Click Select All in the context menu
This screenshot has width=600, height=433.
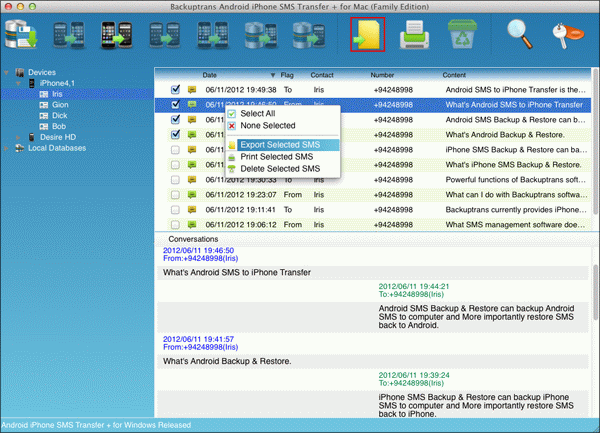pos(259,114)
